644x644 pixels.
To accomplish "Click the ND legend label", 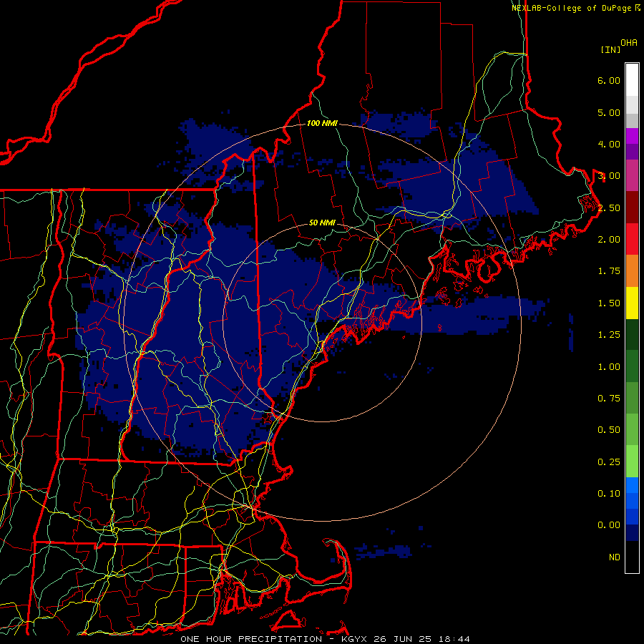I will [x=615, y=557].
